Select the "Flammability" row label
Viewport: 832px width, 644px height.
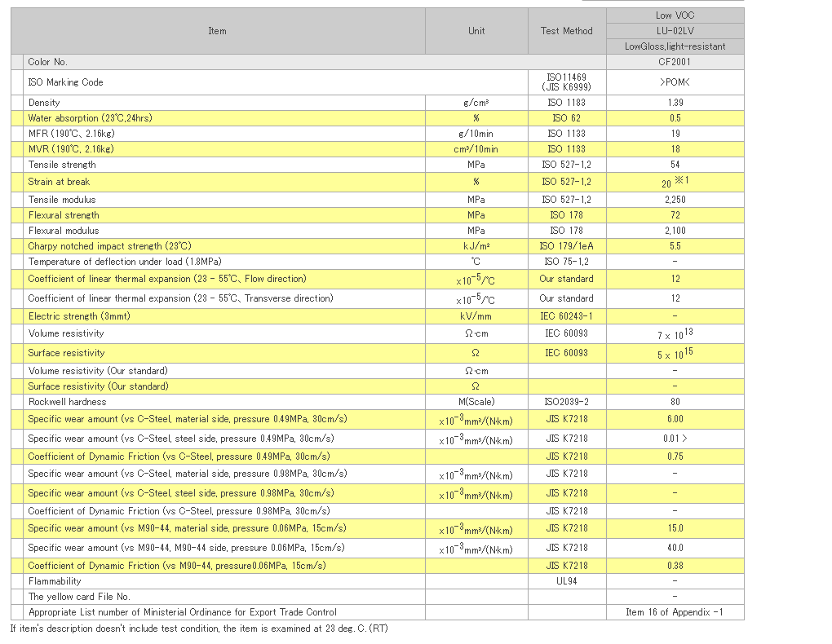click(x=55, y=581)
